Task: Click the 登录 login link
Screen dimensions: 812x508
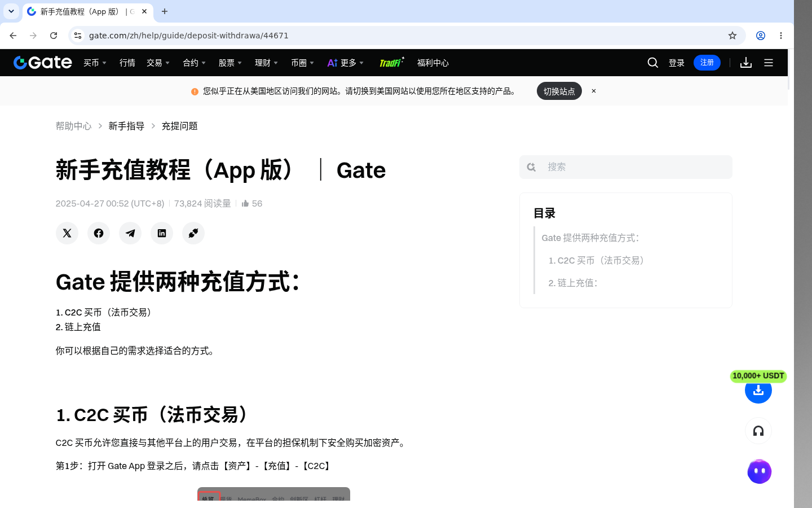Action: pyautogui.click(x=677, y=63)
